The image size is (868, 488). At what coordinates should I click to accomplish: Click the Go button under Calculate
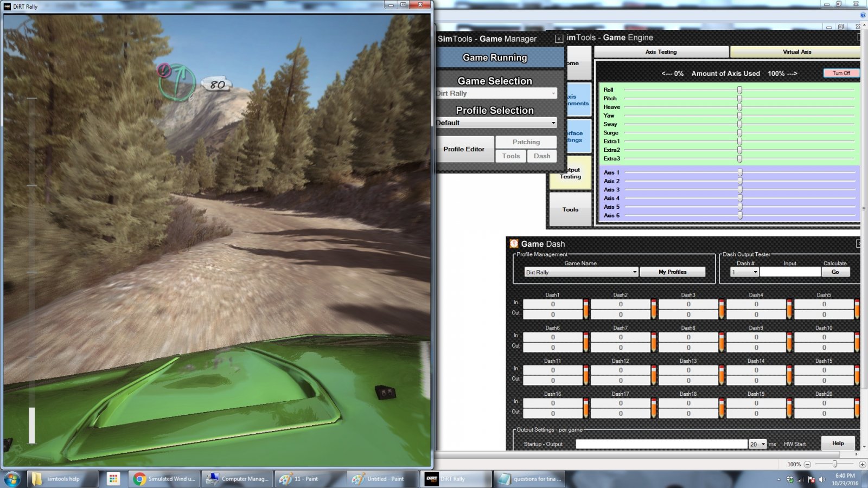tap(835, 272)
